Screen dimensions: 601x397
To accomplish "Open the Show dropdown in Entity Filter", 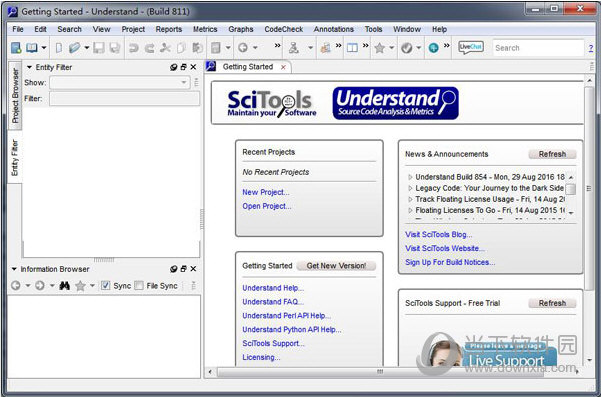I will [120, 82].
